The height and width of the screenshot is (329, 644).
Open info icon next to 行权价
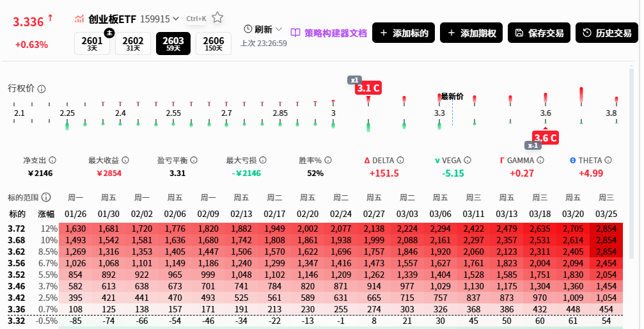42,88
